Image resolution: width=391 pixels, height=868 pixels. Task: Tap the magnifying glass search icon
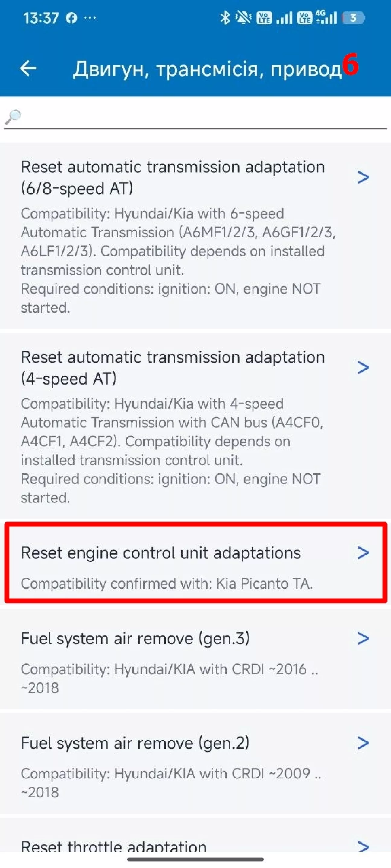(13, 117)
